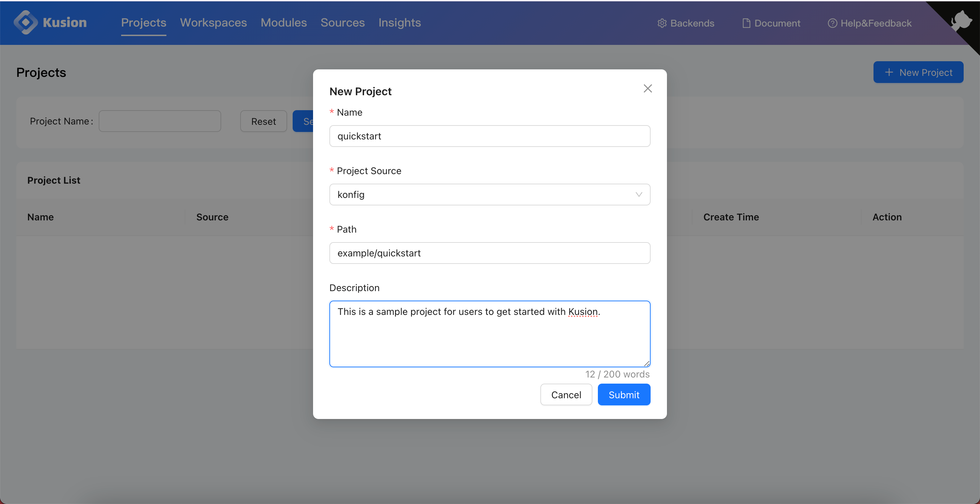This screenshot has height=504, width=980.
Task: Switch to the Workspaces page
Action: (x=213, y=22)
